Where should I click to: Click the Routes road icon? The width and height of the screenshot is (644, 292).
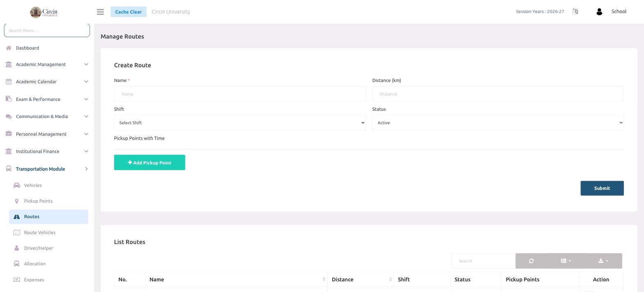point(17,217)
